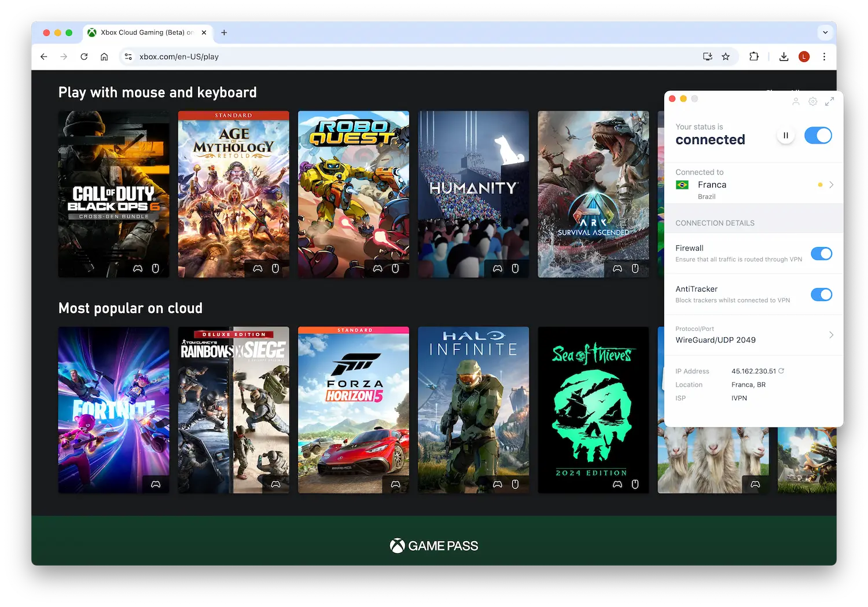Select the Xbox Cloud Gaming browser tab
The image size is (868, 607).
[x=143, y=33]
